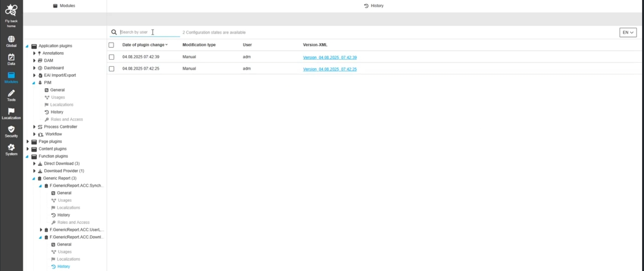Click the User column header

[247, 45]
